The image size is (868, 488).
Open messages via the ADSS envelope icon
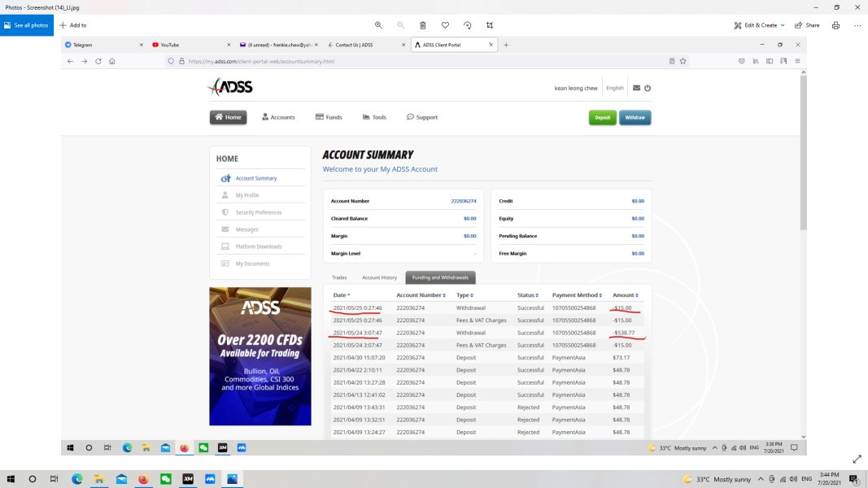[x=637, y=88]
